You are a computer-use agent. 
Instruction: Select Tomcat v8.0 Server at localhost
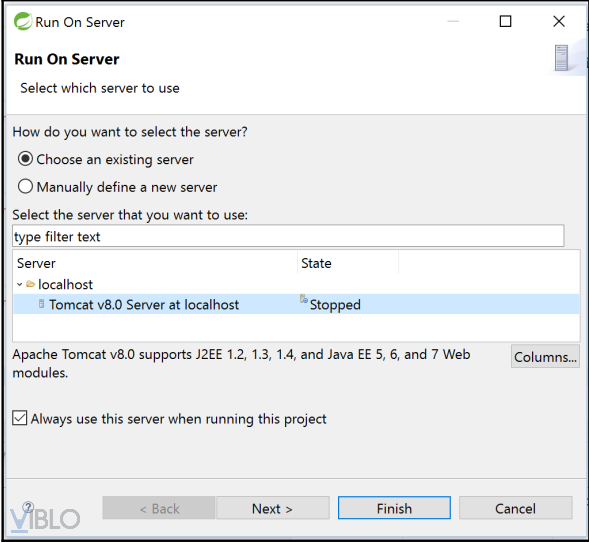tap(296, 304)
